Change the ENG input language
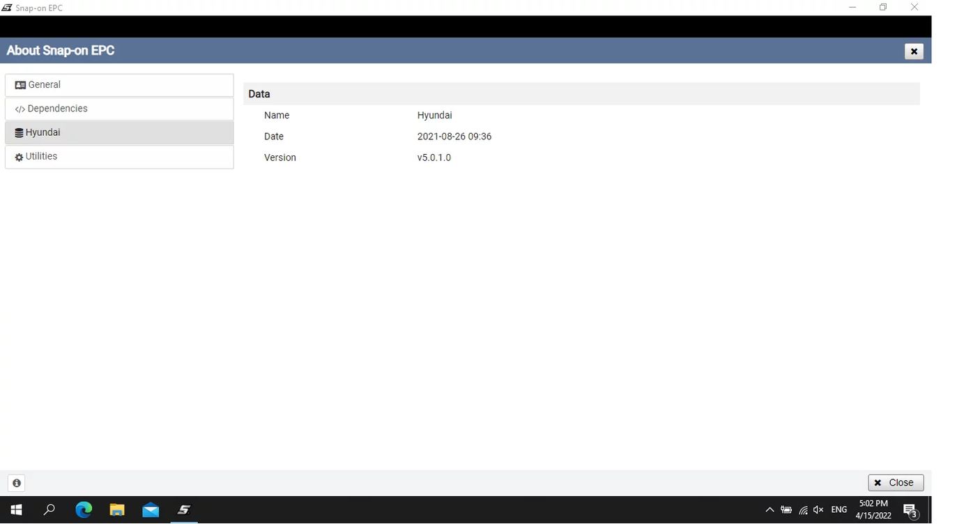This screenshot has width=980, height=524. (839, 510)
